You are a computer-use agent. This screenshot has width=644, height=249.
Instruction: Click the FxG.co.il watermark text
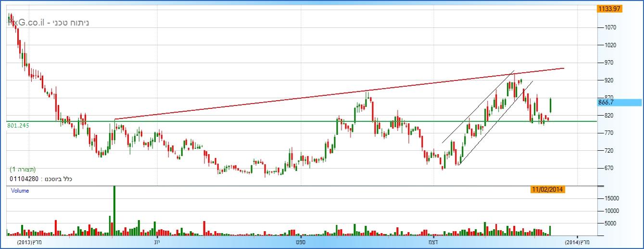pyautogui.click(x=48, y=23)
